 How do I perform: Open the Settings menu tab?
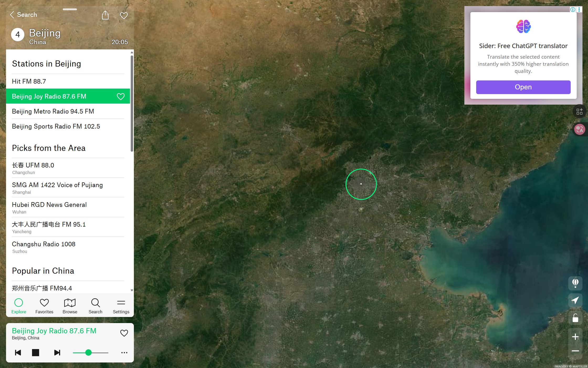point(121,306)
